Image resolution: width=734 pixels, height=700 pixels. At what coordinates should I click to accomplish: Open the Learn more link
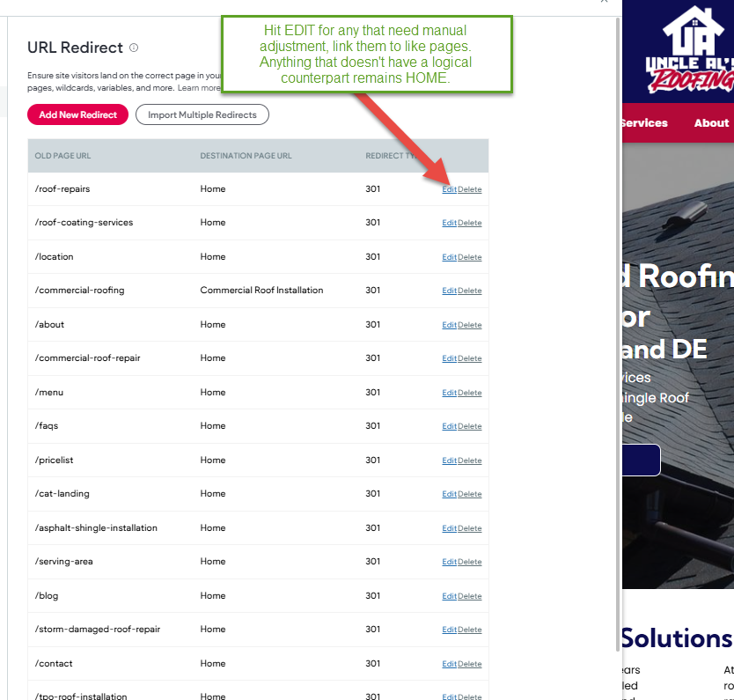pyautogui.click(x=199, y=88)
